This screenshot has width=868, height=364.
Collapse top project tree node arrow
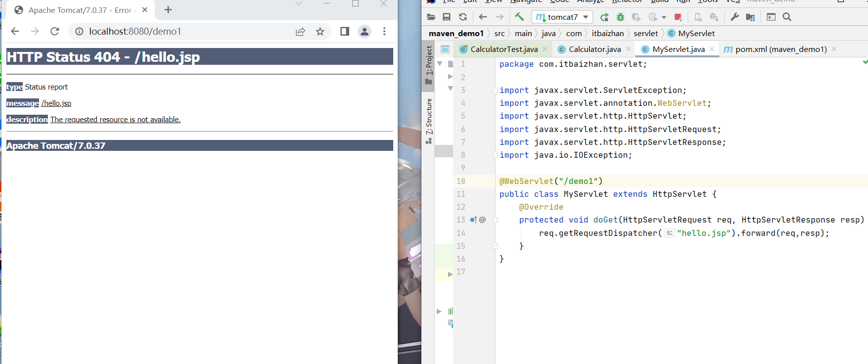point(440,64)
